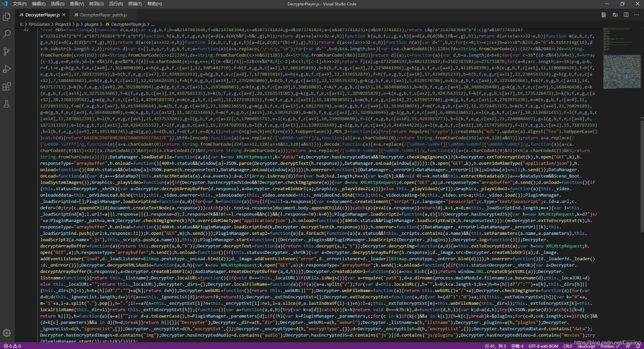Switch to DecrypterPlayer_patch.js tab
The height and width of the screenshot is (349, 644).
pyautogui.click(x=103, y=15)
